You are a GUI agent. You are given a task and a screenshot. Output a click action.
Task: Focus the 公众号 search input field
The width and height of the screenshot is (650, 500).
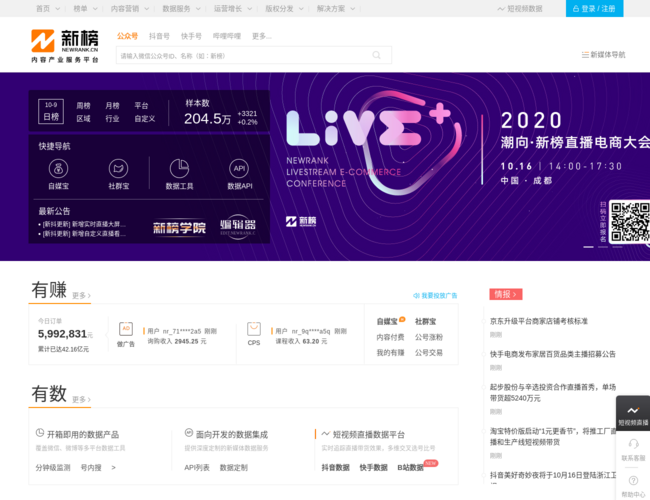254,55
